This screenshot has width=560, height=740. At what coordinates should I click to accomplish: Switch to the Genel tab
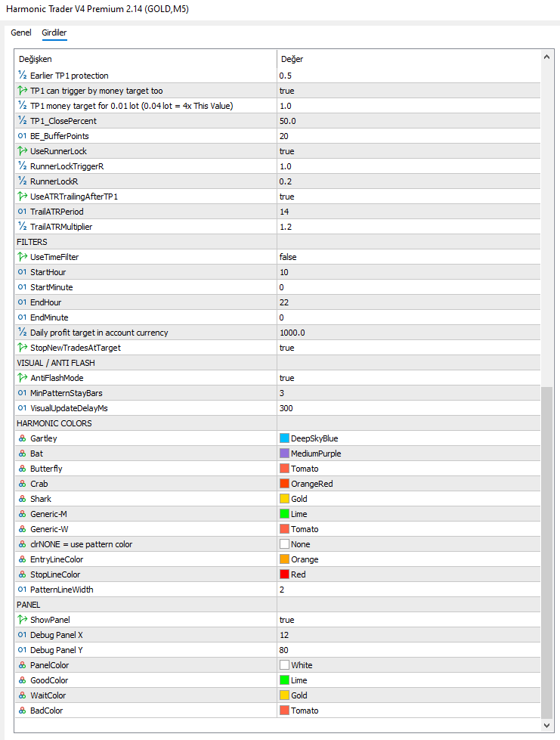[21, 33]
